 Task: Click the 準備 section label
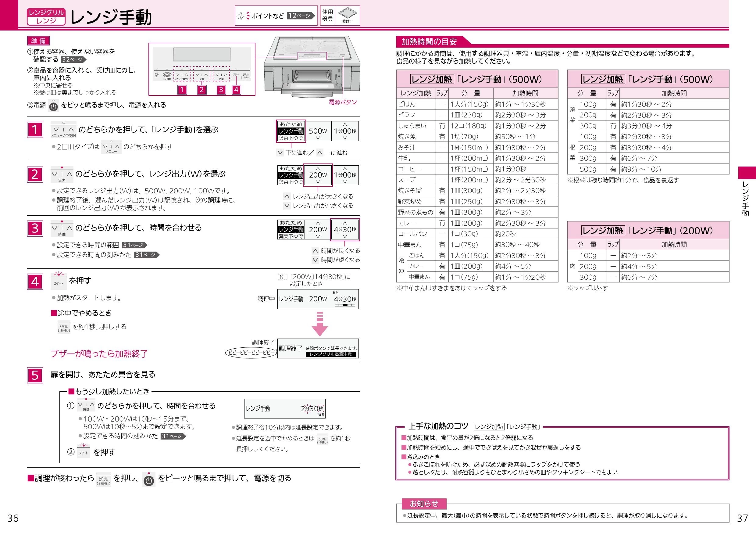[38, 41]
